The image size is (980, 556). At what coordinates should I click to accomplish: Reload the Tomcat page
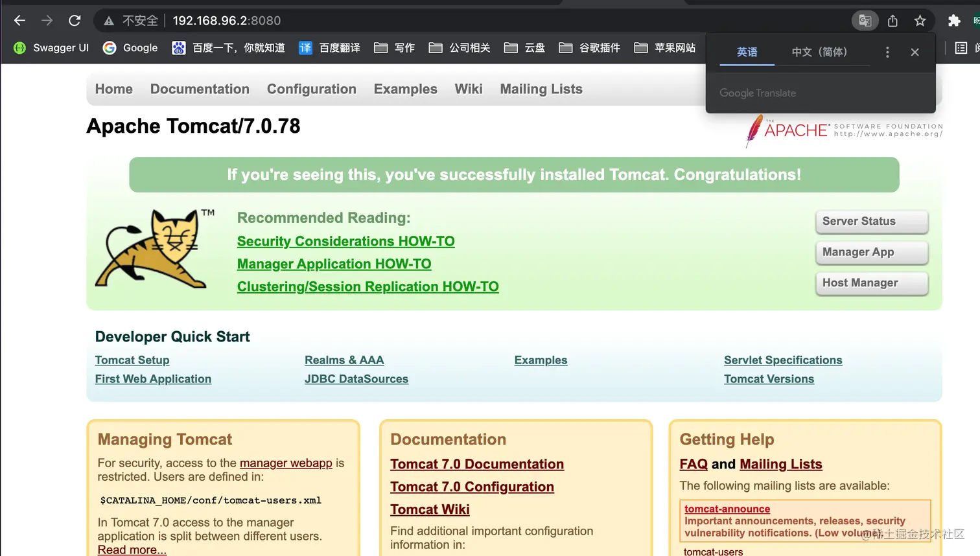(75, 21)
